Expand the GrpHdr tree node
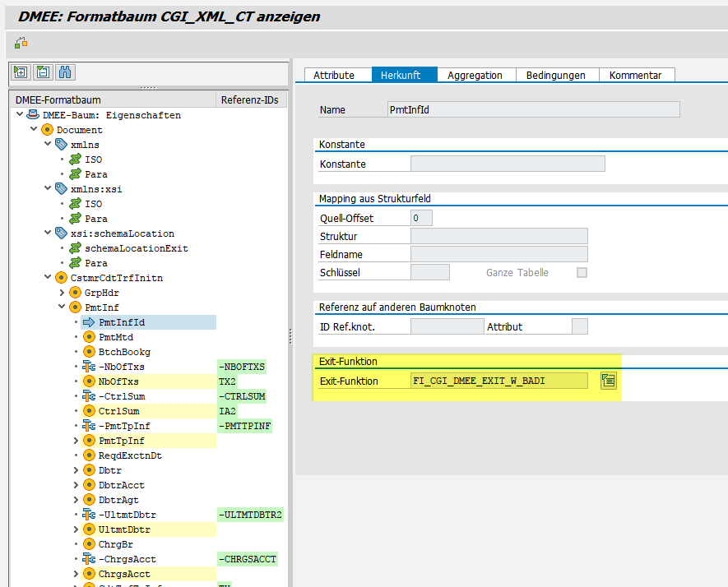The height and width of the screenshot is (587, 728). pyautogui.click(x=62, y=293)
